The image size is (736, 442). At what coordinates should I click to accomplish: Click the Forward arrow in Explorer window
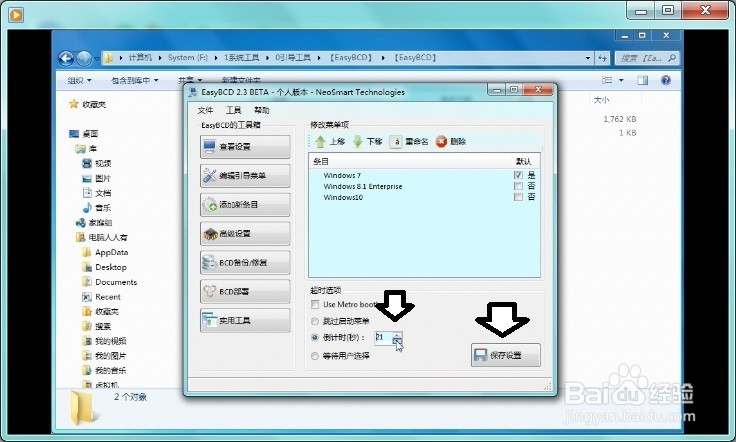84,58
